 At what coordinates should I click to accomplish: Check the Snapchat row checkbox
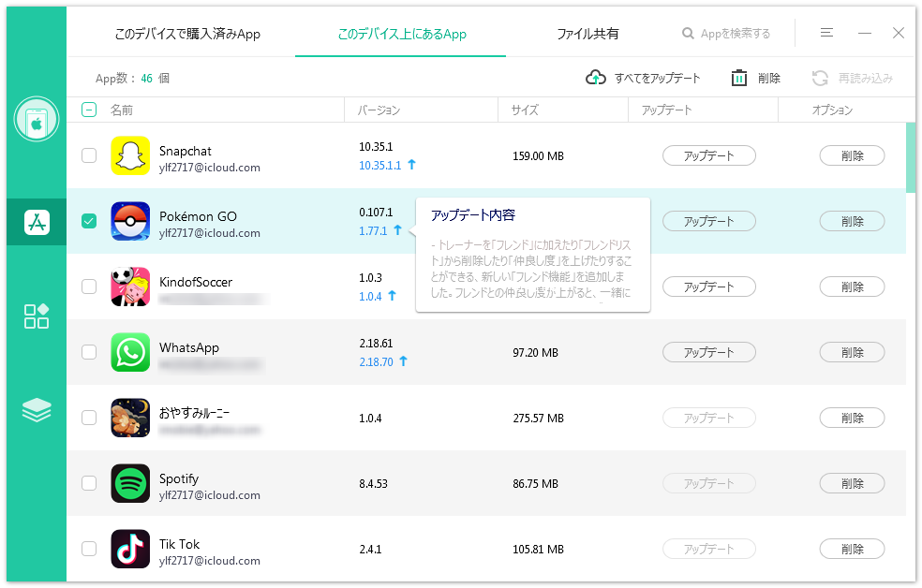(89, 155)
